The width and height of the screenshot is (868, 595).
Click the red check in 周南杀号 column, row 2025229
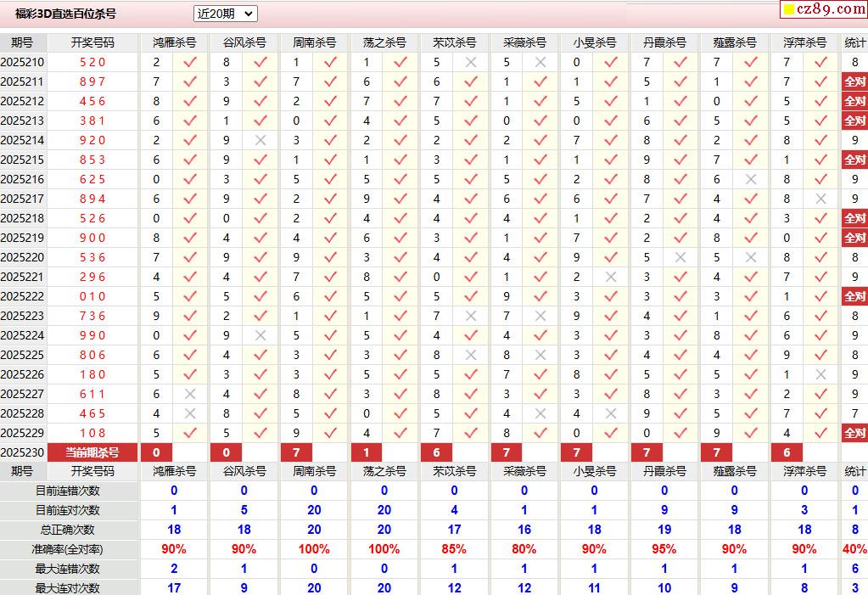[330, 433]
